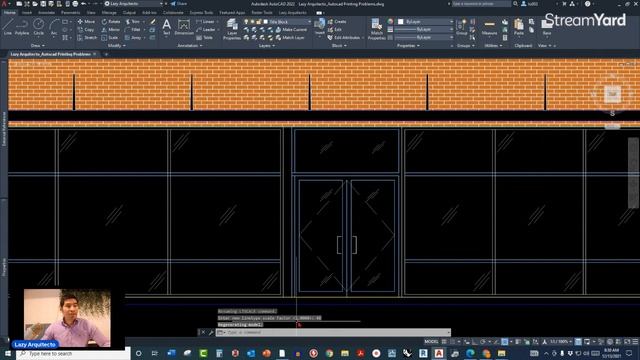Expand the Modify panel
Screen dimensions: 640x360
[116, 46]
